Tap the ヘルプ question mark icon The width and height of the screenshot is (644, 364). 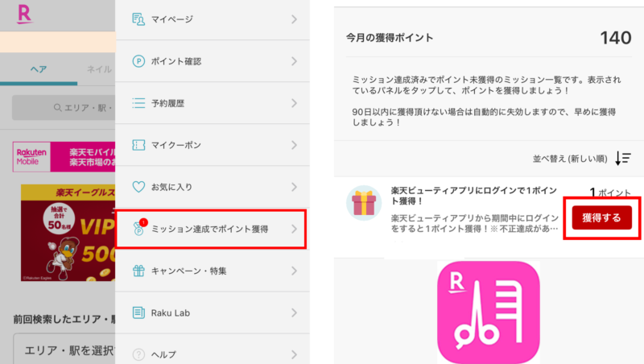pyautogui.click(x=138, y=354)
